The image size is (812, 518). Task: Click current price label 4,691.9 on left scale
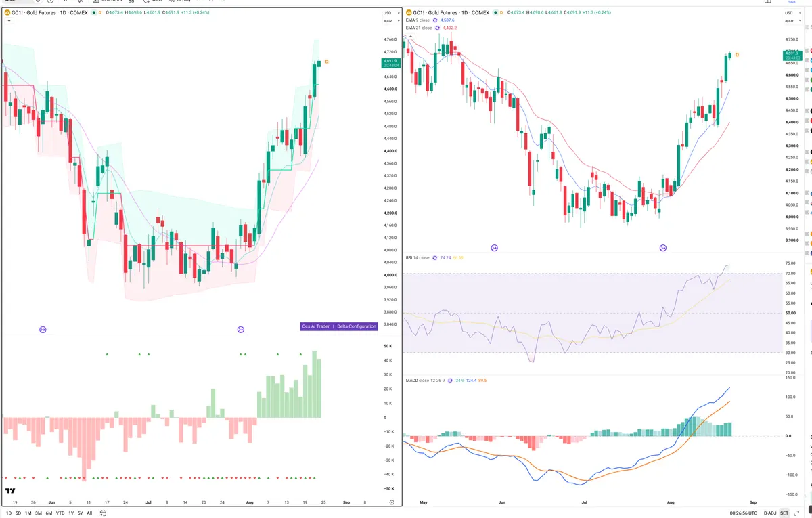390,63
